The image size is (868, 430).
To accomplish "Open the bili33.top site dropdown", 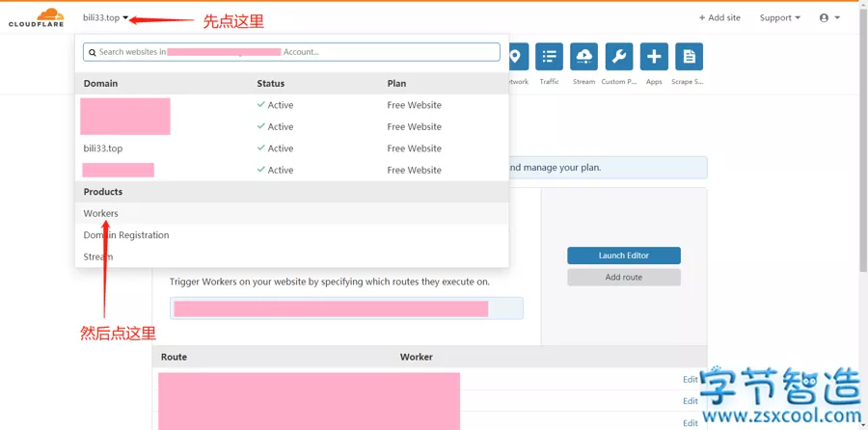I will click(x=105, y=17).
